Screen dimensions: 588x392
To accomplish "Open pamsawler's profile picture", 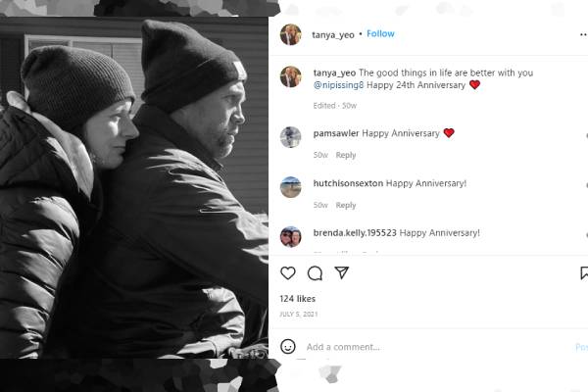I will click(x=291, y=137).
